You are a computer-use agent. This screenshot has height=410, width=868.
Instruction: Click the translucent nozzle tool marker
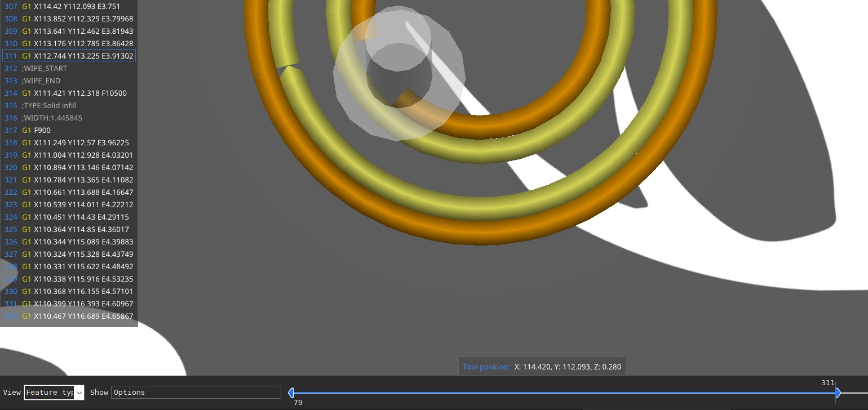point(399,73)
